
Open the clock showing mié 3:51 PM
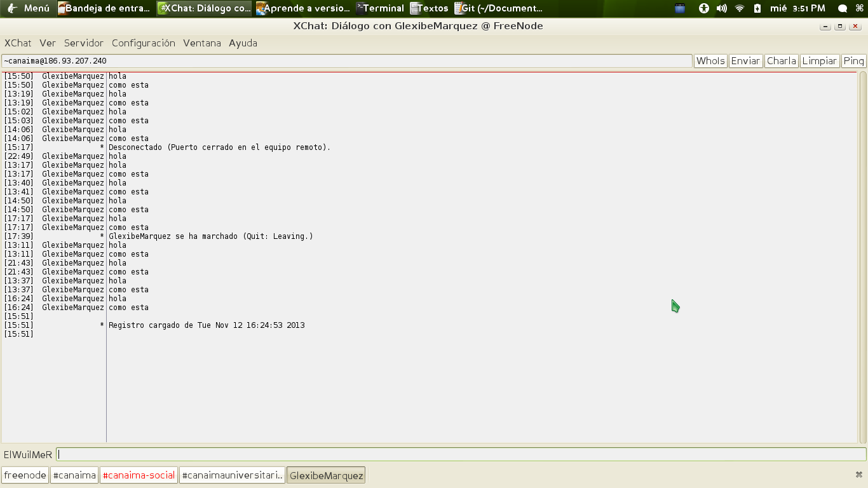tap(797, 8)
